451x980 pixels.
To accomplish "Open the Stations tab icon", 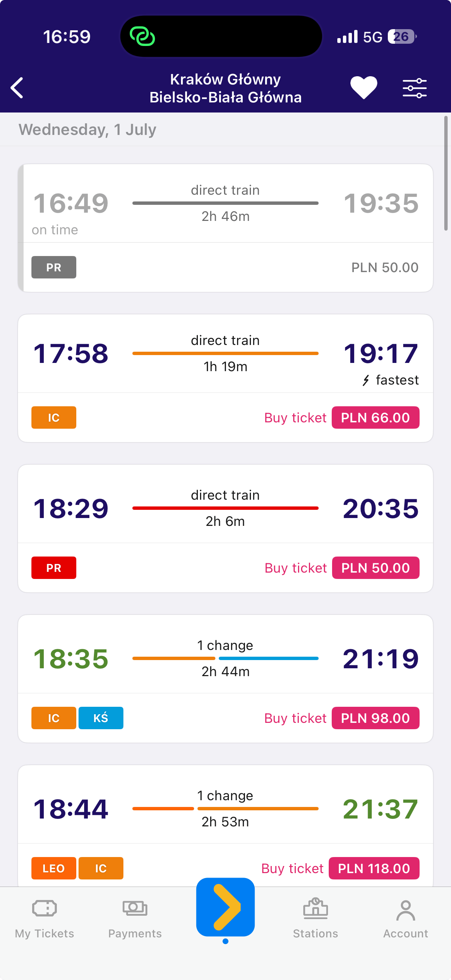I will pyautogui.click(x=316, y=909).
